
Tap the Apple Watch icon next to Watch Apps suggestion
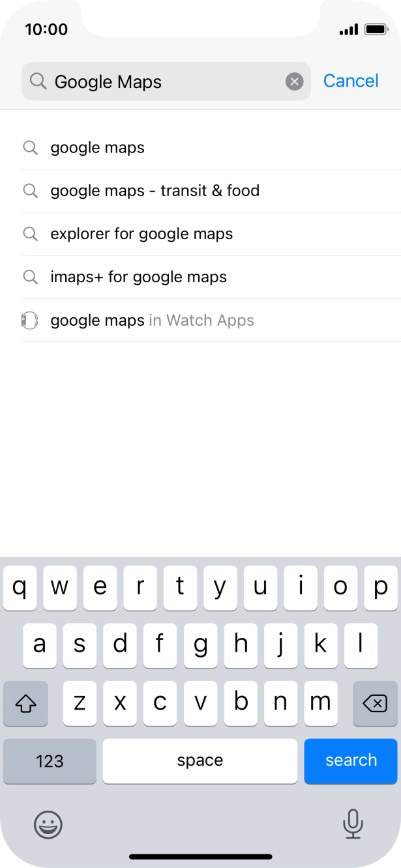coord(30,320)
